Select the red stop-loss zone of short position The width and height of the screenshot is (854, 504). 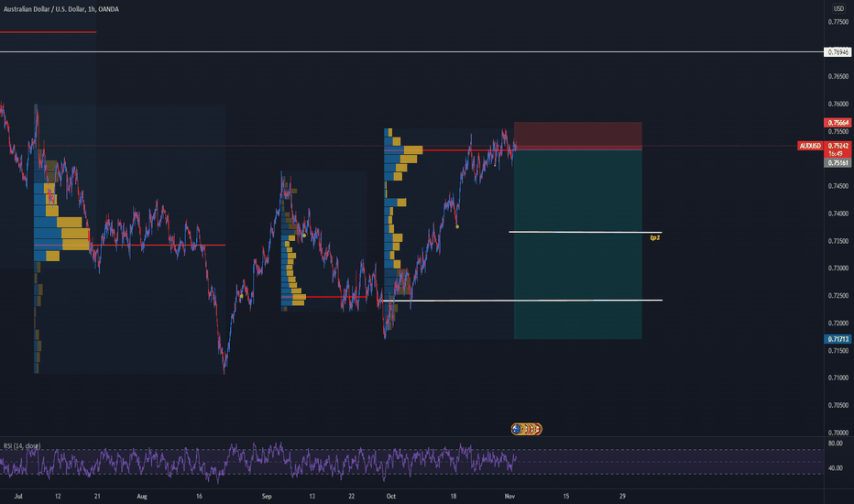coord(578,136)
